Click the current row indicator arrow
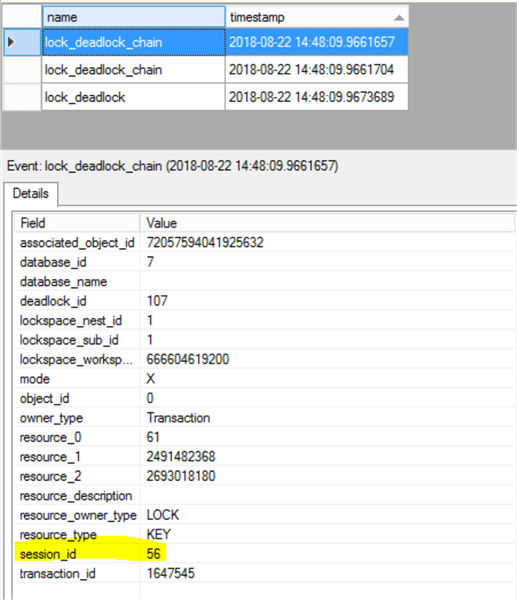This screenshot has width=517, height=600. pos(11,42)
